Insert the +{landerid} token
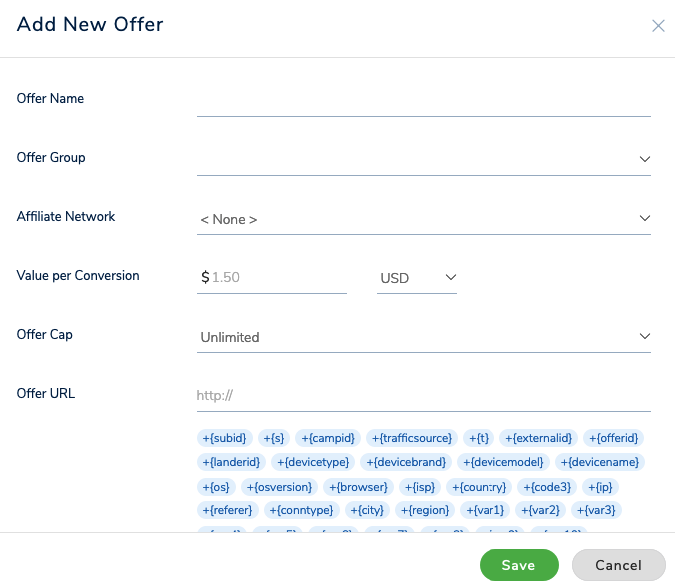The image size is (675, 588). click(x=231, y=462)
